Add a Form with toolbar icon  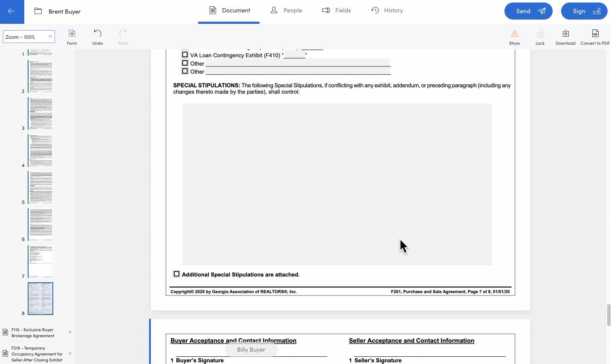pos(72,37)
